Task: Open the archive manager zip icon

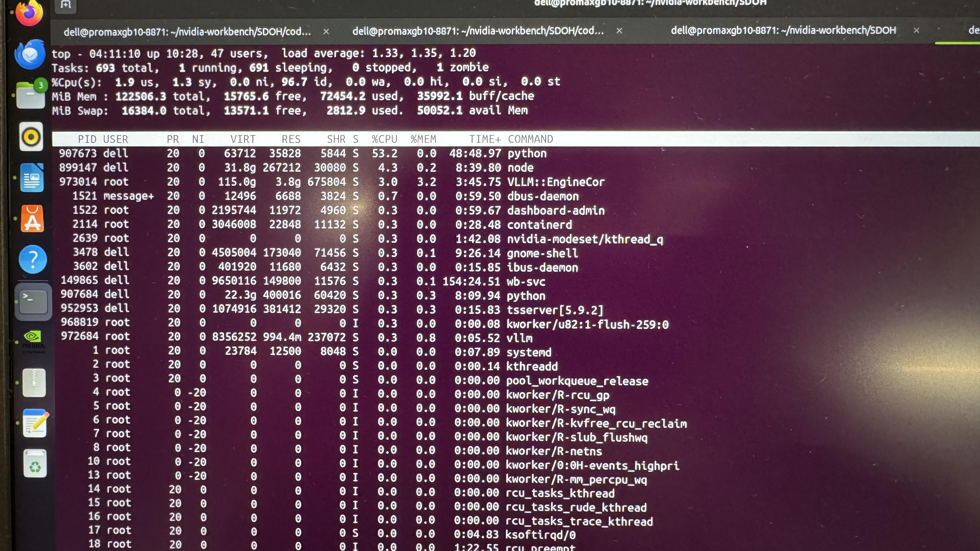Action: [x=34, y=383]
